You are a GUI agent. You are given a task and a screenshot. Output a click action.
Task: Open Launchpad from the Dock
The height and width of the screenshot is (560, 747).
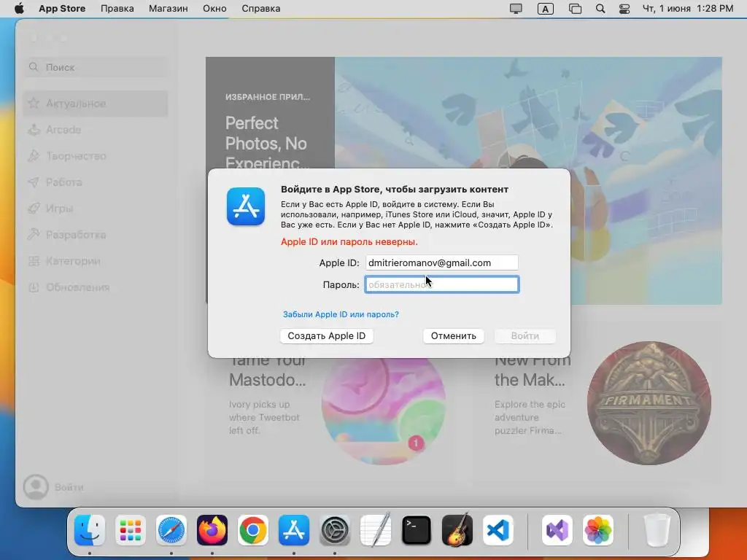131,530
